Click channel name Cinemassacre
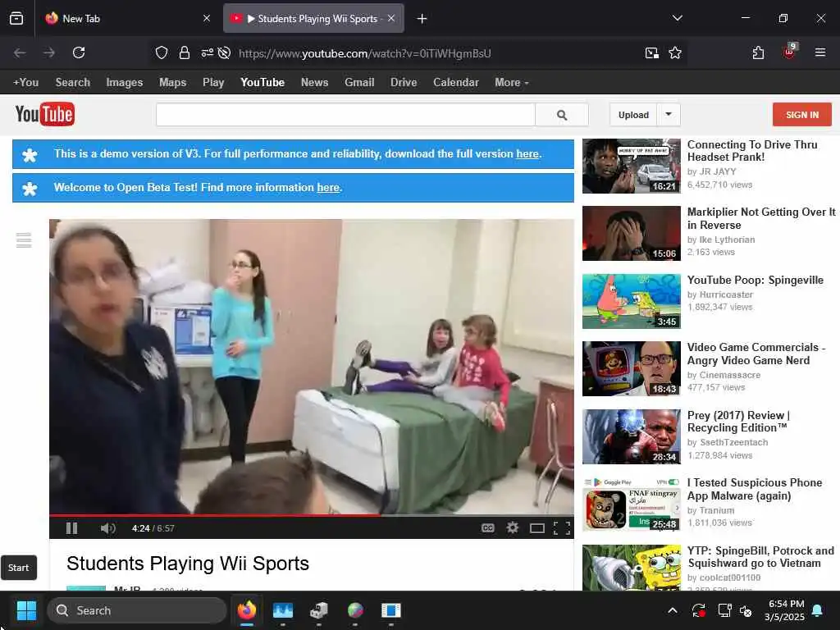 tap(729, 375)
